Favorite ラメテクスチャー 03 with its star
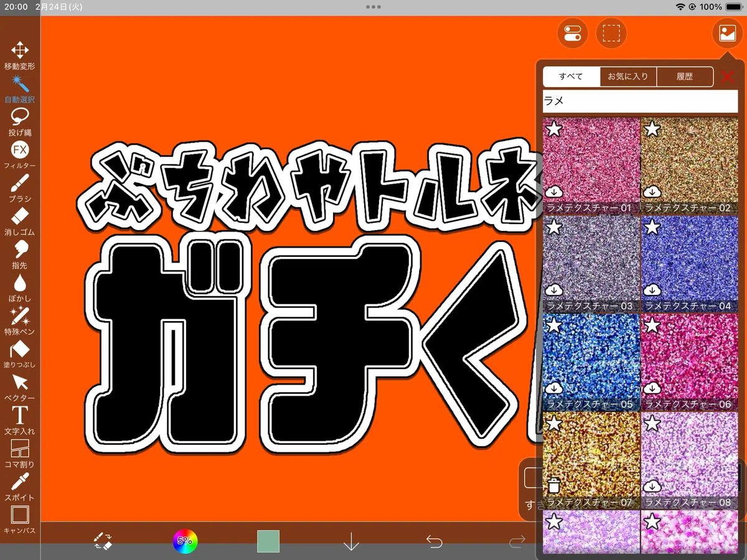The image size is (747, 560). [554, 227]
